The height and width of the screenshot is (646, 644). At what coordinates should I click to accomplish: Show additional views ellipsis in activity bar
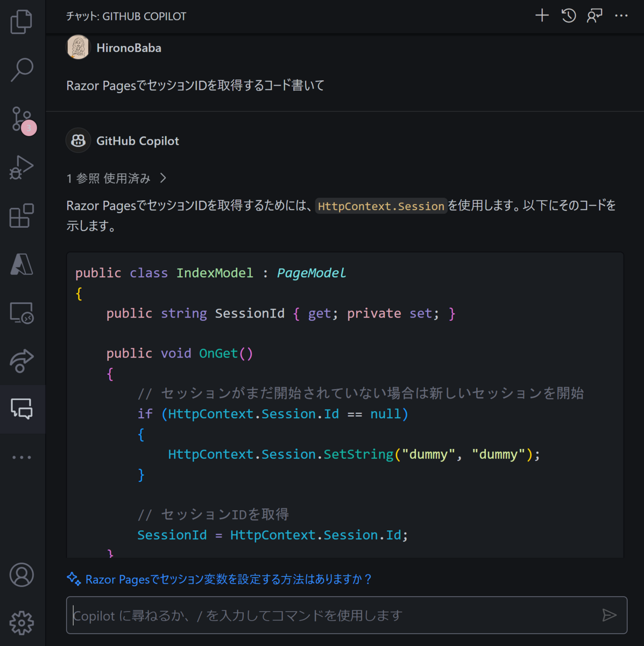tap(22, 457)
